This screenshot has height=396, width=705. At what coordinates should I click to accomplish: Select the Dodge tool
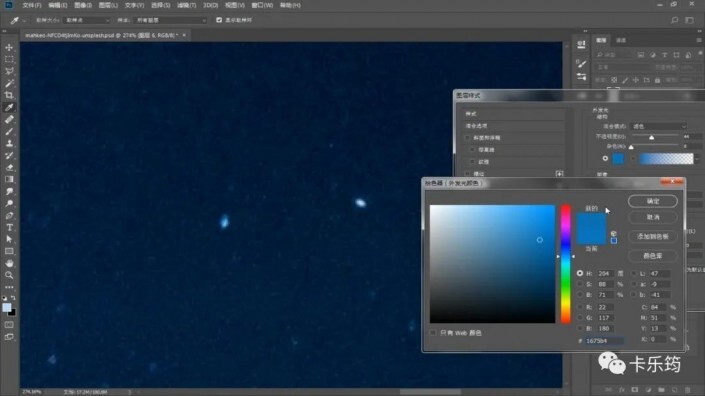[x=9, y=203]
